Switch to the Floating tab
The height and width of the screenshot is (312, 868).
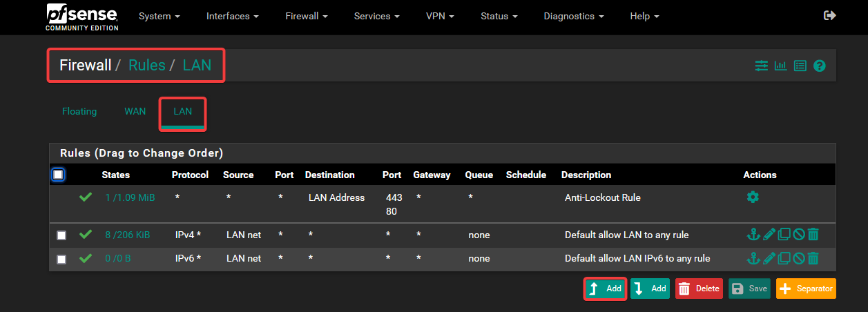tap(79, 111)
